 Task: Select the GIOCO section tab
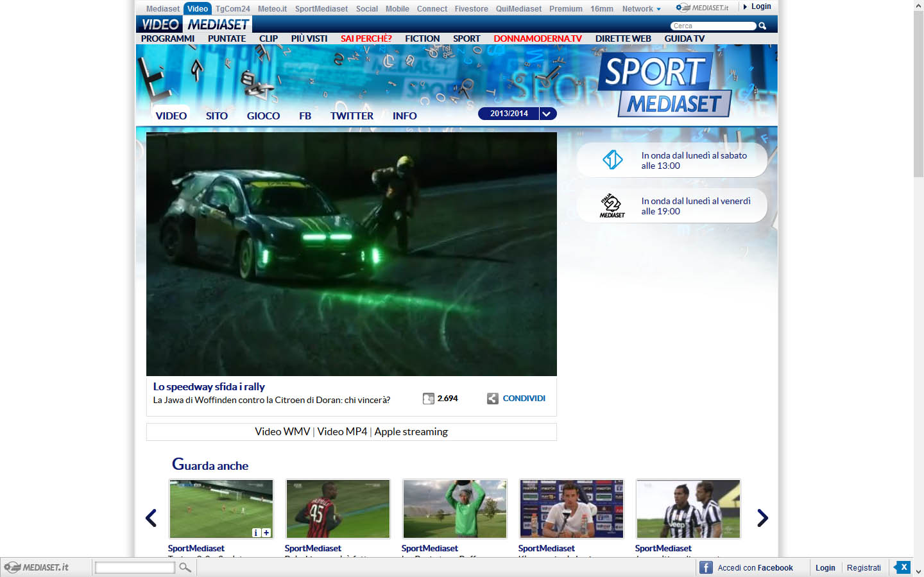[x=263, y=116]
